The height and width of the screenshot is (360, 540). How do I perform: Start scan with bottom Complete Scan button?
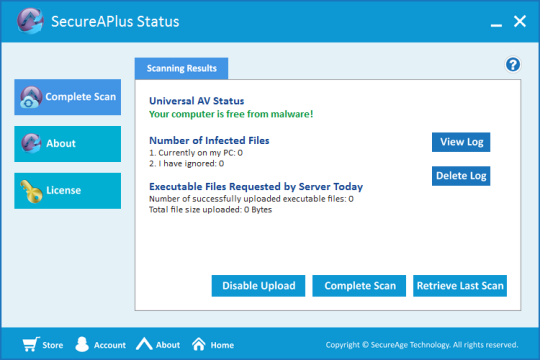359,286
